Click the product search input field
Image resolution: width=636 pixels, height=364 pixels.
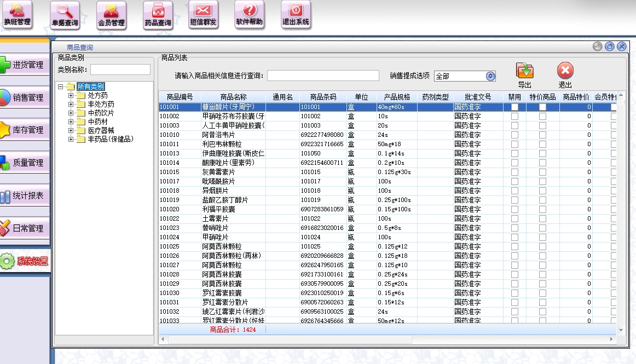(323, 76)
